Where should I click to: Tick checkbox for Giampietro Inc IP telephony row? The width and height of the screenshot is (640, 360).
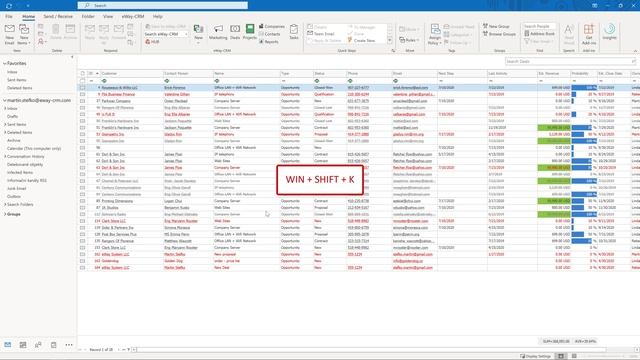[x=82, y=134]
